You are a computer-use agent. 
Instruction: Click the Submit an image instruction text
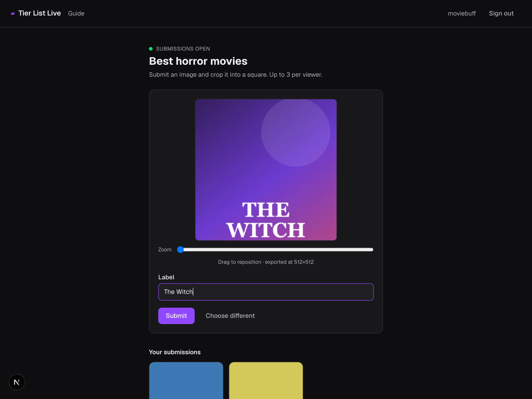[235, 74]
